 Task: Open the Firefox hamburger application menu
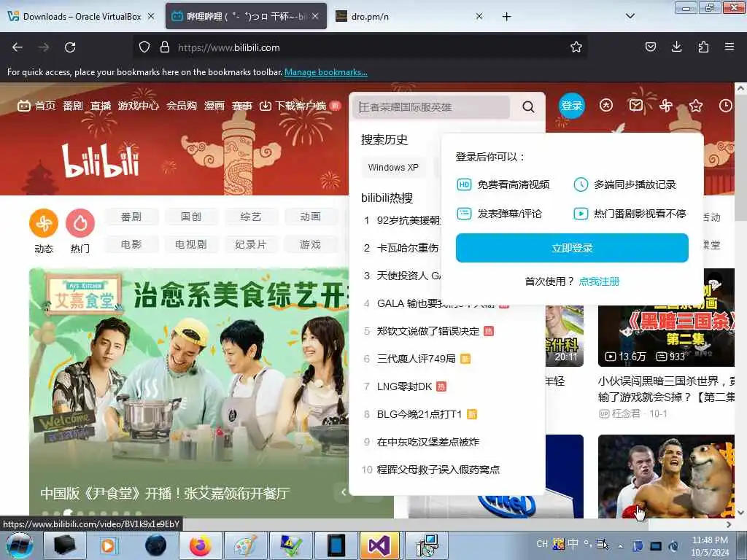[729, 47]
